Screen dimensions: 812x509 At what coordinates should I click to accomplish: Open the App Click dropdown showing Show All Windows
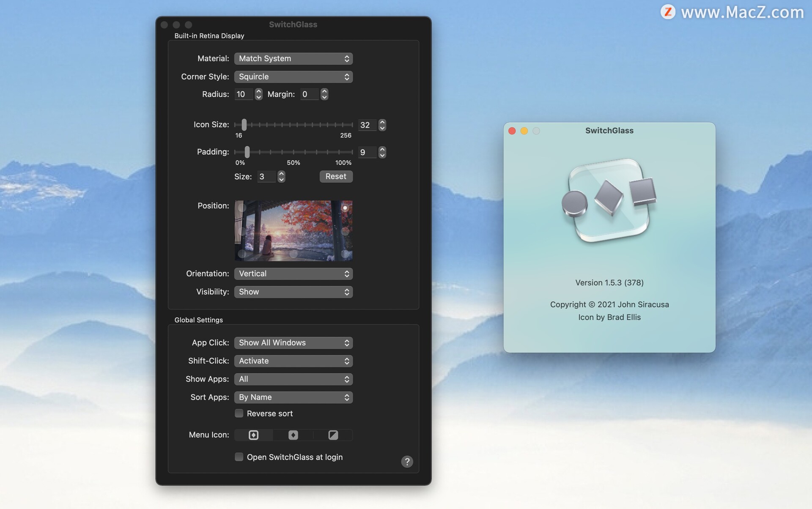coord(293,342)
